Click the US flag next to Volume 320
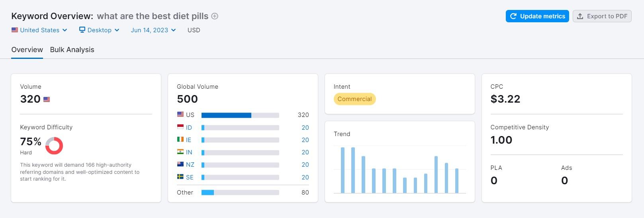The height and width of the screenshot is (218, 644). click(x=47, y=99)
